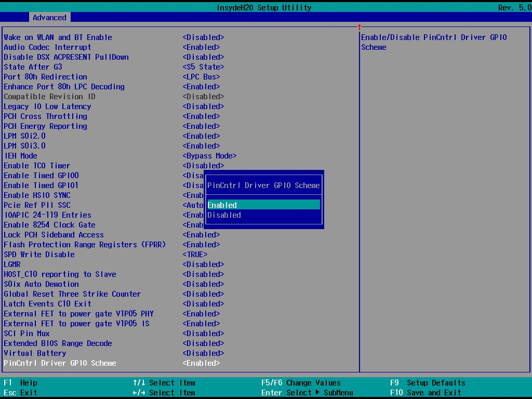This screenshot has width=532, height=399.
Task: Select Legacy IO Low Latency setting
Action: tap(47, 106)
